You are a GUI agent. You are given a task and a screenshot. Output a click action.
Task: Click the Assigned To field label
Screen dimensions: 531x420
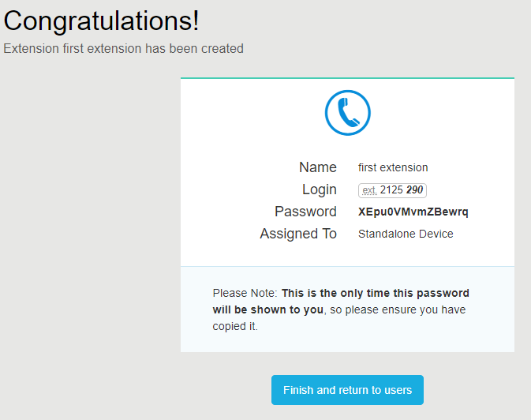[298, 234]
